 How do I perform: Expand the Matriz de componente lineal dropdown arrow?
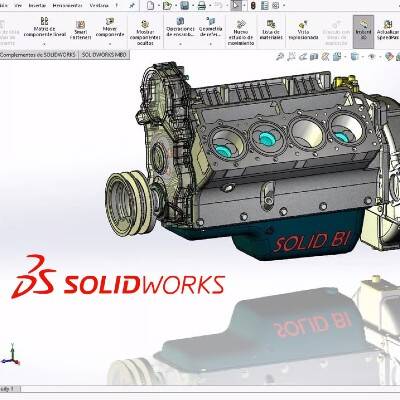click(44, 44)
